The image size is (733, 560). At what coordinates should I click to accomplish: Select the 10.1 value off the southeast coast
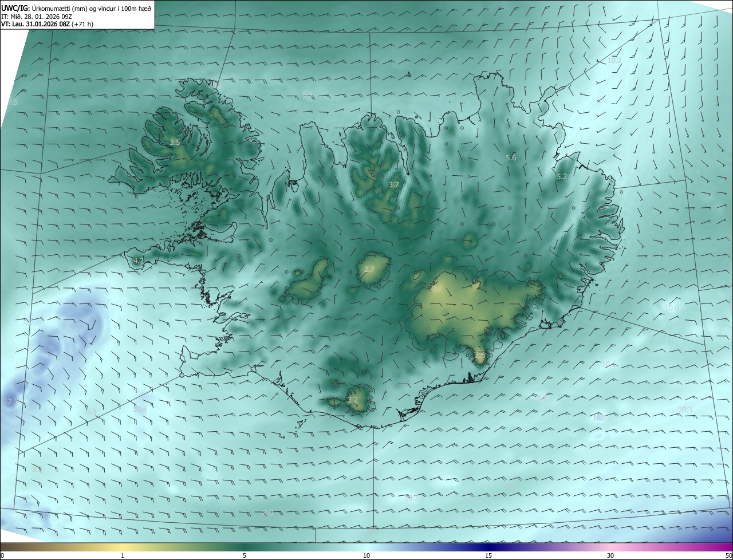pos(608,364)
